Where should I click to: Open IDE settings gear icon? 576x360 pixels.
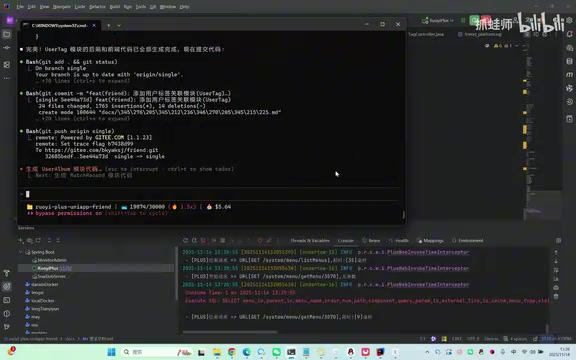569,20
